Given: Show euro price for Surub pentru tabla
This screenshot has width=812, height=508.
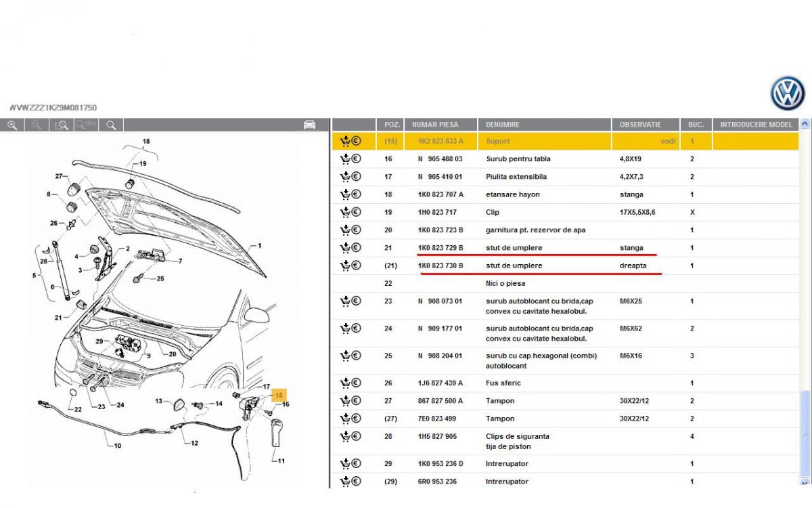Looking at the screenshot, I should (x=356, y=158).
